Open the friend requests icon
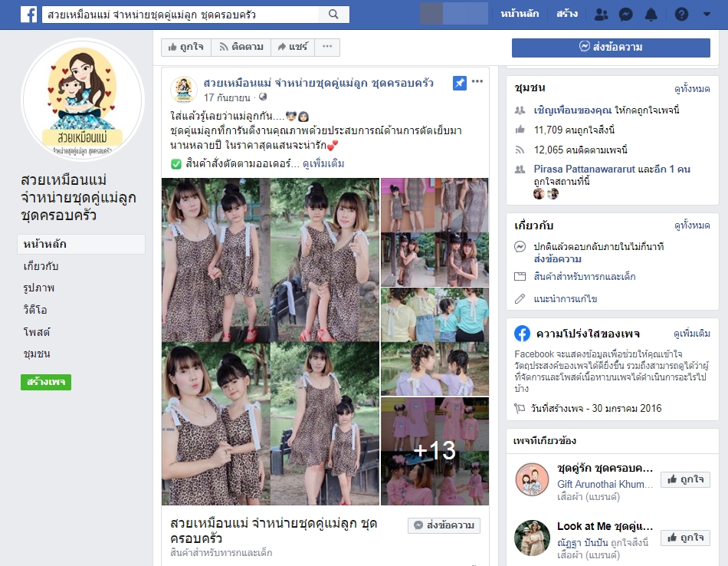 (x=602, y=15)
